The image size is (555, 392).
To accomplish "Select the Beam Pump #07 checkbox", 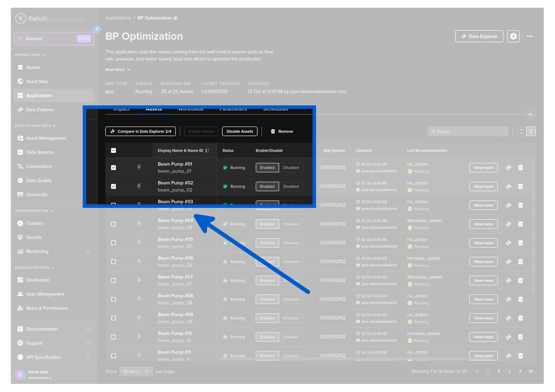I will [114, 281].
